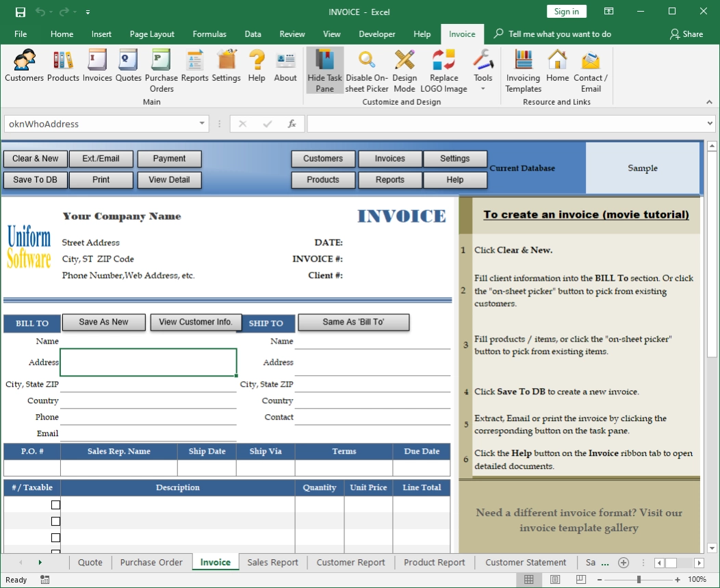
Task: Open the Customers icon in ribbon
Action: click(x=24, y=66)
